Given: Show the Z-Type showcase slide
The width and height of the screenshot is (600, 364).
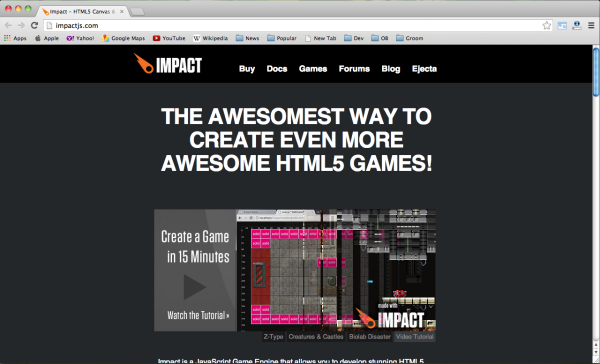Looking at the screenshot, I should pos(273,337).
